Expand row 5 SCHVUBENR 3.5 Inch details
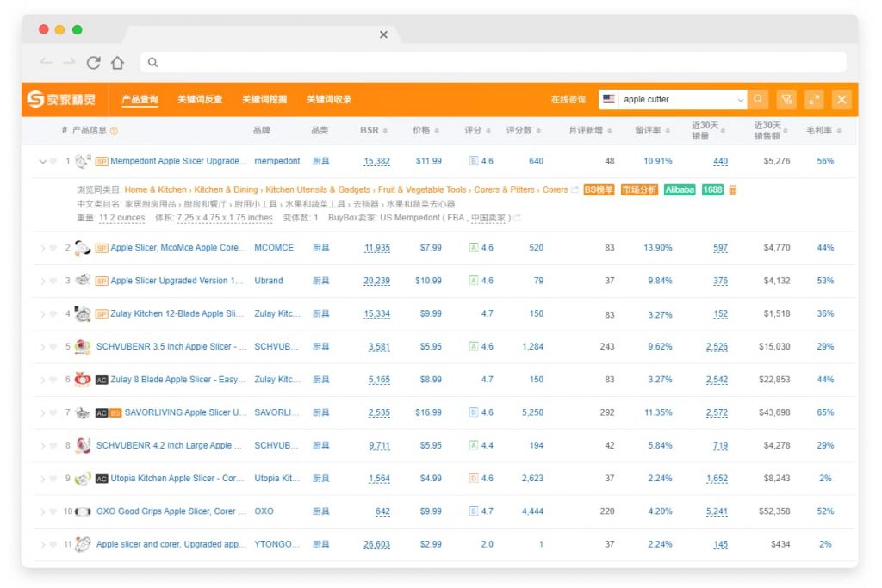The image size is (882, 588). [42, 347]
